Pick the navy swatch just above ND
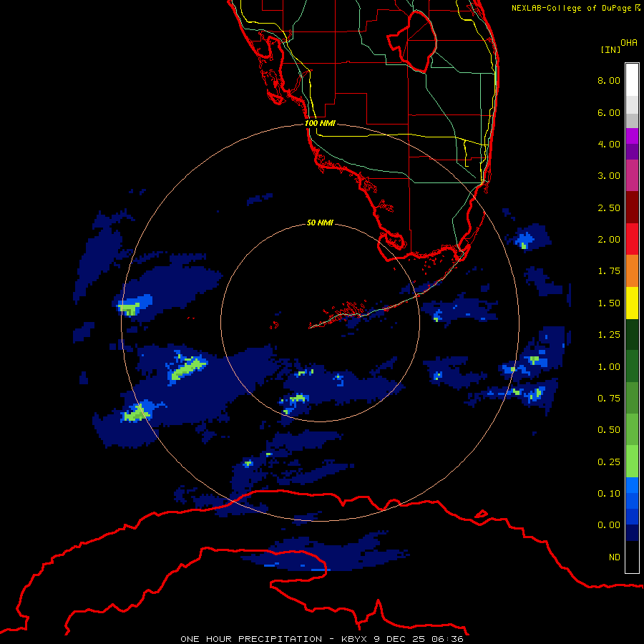The width and height of the screenshot is (644, 644). (x=632, y=532)
